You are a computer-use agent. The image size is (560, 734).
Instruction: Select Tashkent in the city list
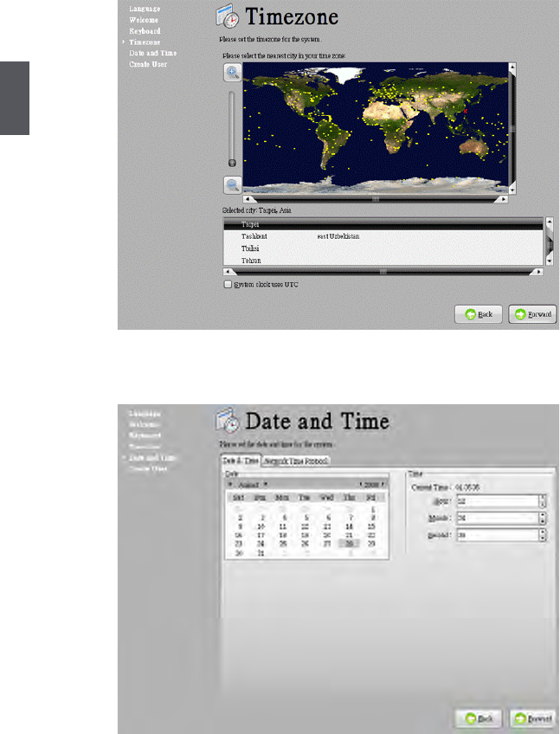[383, 236]
